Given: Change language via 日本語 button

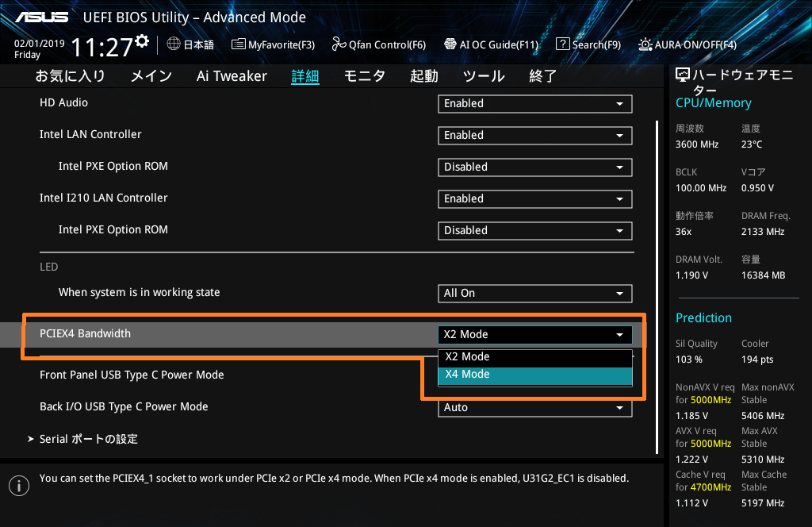Looking at the screenshot, I should click(190, 44).
